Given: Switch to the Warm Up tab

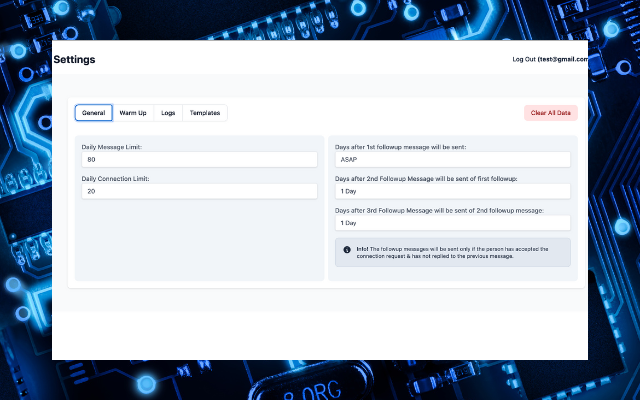Looking at the screenshot, I should [133, 113].
